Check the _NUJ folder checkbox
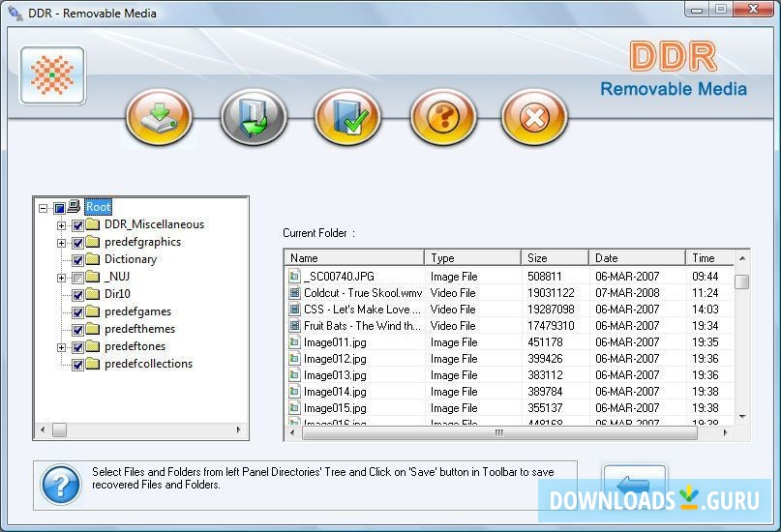Screen dimensions: 781x532 (77, 278)
